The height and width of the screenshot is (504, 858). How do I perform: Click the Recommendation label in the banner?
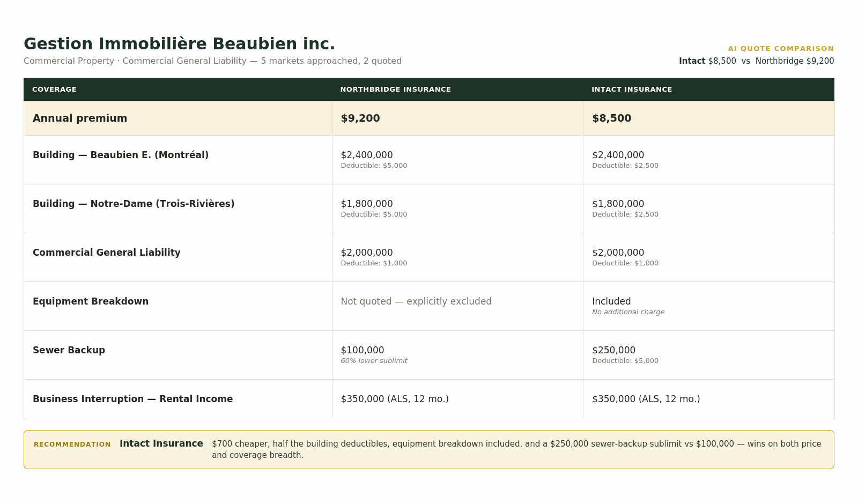[72, 444]
